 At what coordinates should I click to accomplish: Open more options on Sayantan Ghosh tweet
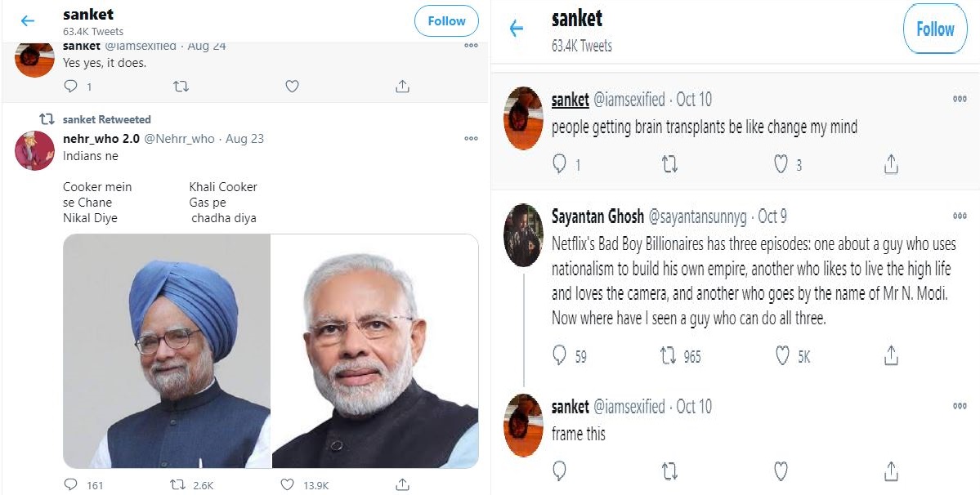(959, 216)
